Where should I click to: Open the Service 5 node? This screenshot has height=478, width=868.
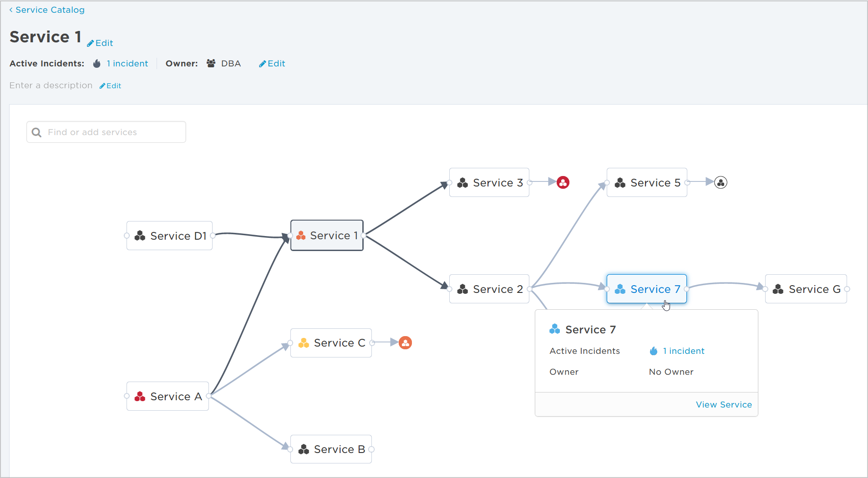tap(647, 182)
